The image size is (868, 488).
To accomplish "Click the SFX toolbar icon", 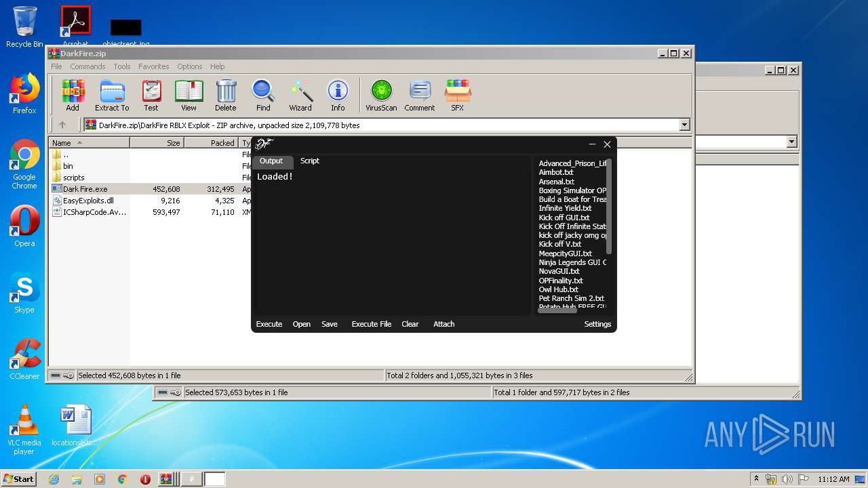I will pos(458,95).
